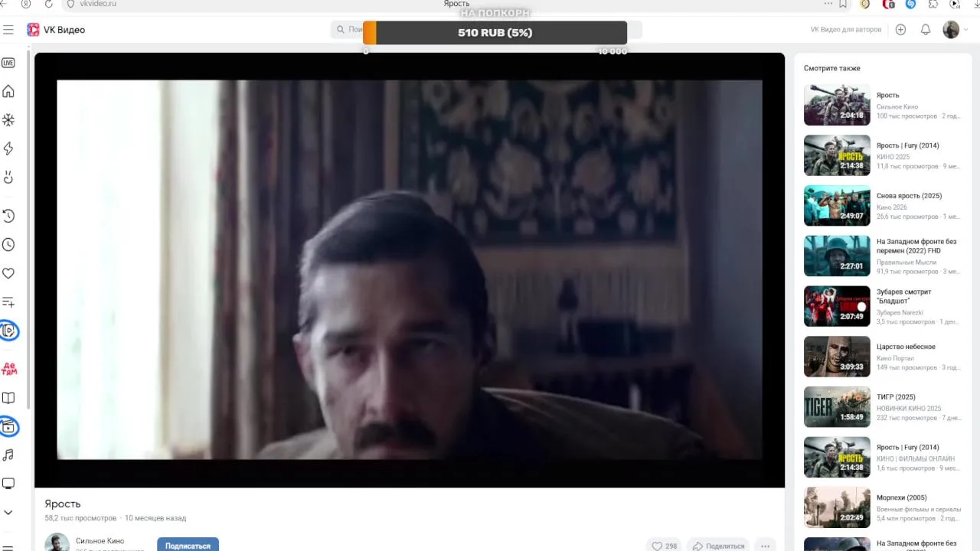Click the channel avatar below the video
The width and height of the screenshot is (980, 551).
pyautogui.click(x=57, y=543)
